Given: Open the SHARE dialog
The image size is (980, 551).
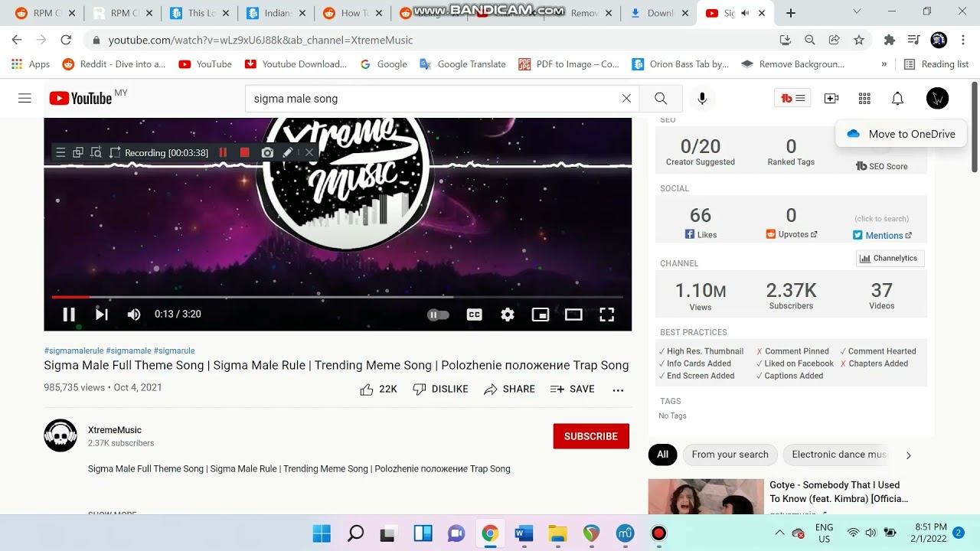Looking at the screenshot, I should [509, 390].
